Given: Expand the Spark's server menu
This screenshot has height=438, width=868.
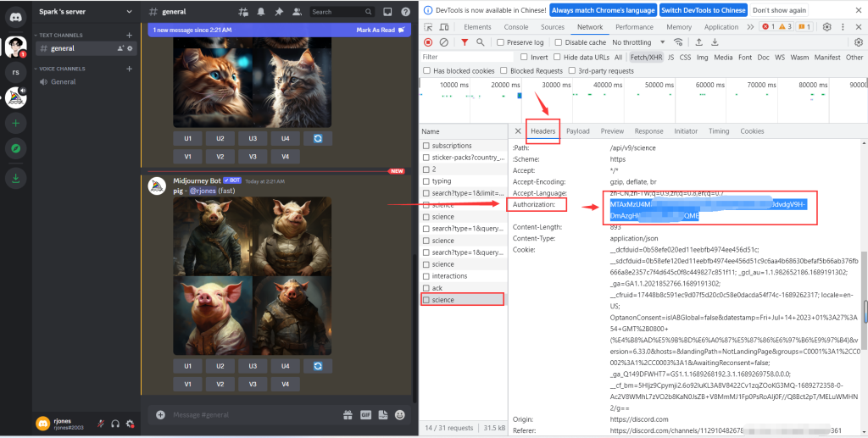Looking at the screenshot, I should point(85,12).
